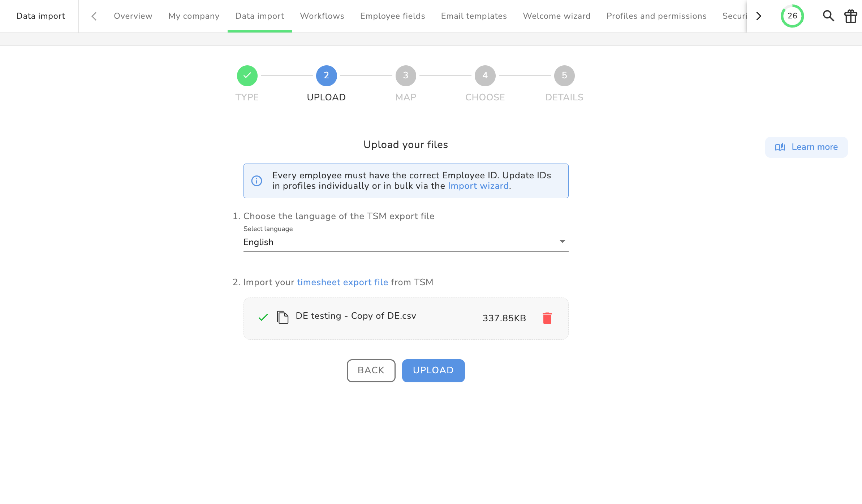Click the search magnifier icon

(828, 16)
